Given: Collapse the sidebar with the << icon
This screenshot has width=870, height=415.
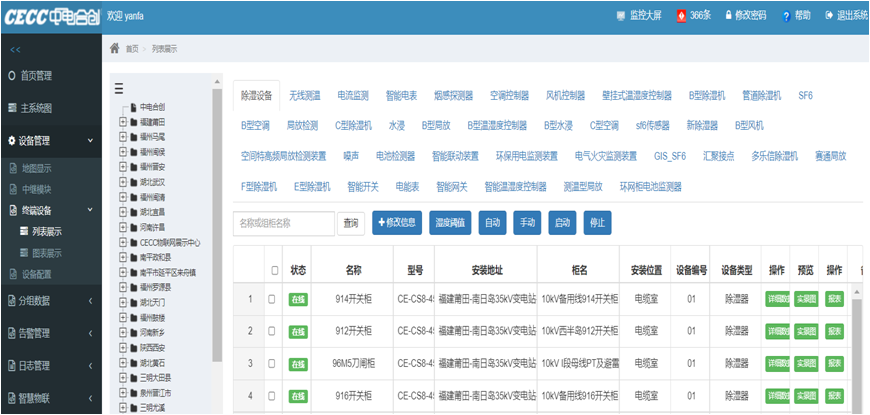Looking at the screenshot, I should 15,49.
